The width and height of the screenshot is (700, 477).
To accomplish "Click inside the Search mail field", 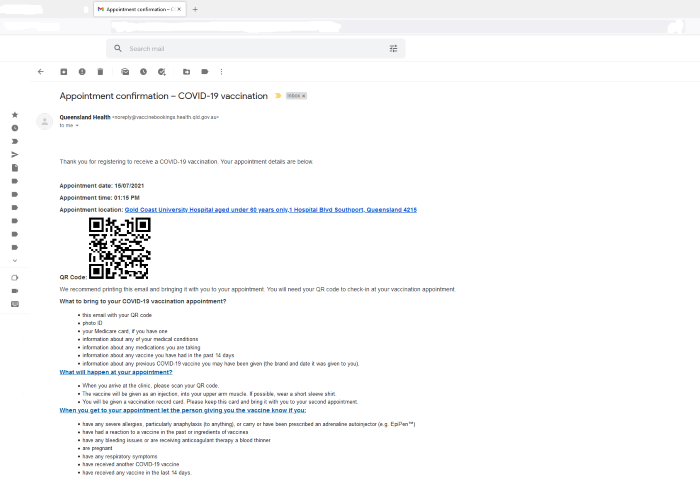I will pos(250,48).
